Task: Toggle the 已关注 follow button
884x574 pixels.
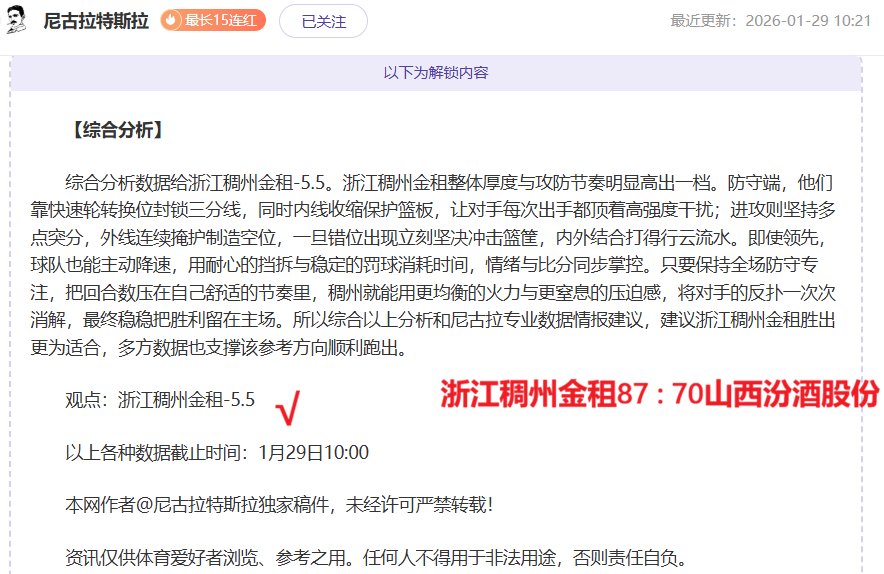Action: (x=323, y=21)
